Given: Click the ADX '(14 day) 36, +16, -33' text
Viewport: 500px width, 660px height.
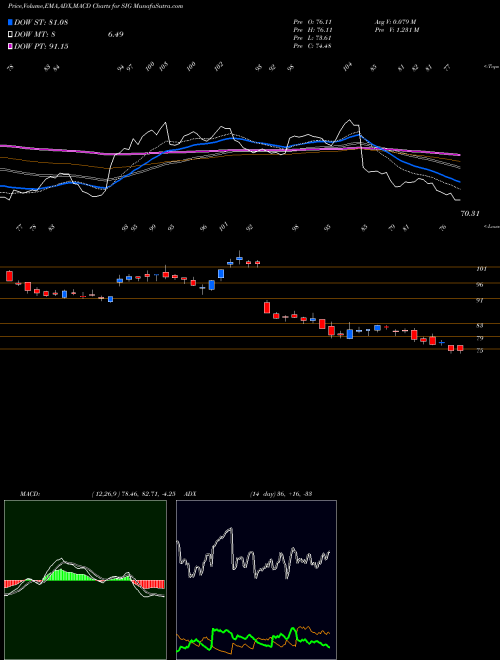Looking at the screenshot, I should (x=281, y=494).
